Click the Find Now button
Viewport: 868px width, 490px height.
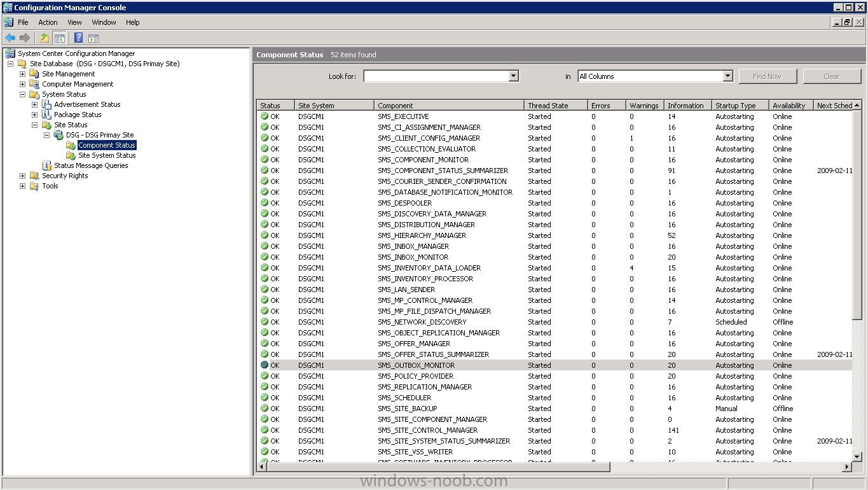767,76
